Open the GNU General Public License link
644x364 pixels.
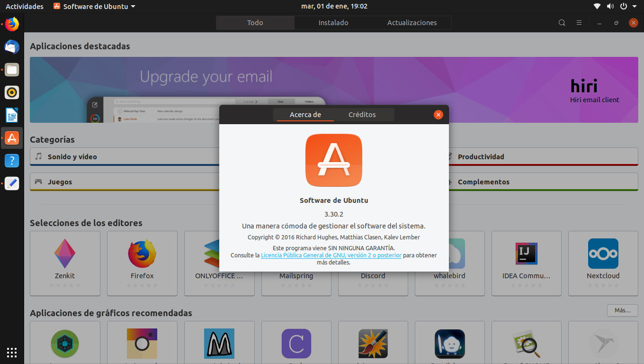331,255
